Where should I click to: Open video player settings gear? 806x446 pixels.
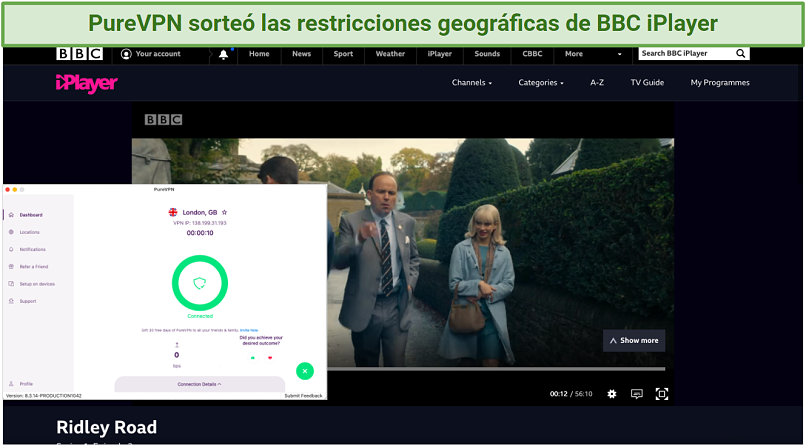point(611,394)
